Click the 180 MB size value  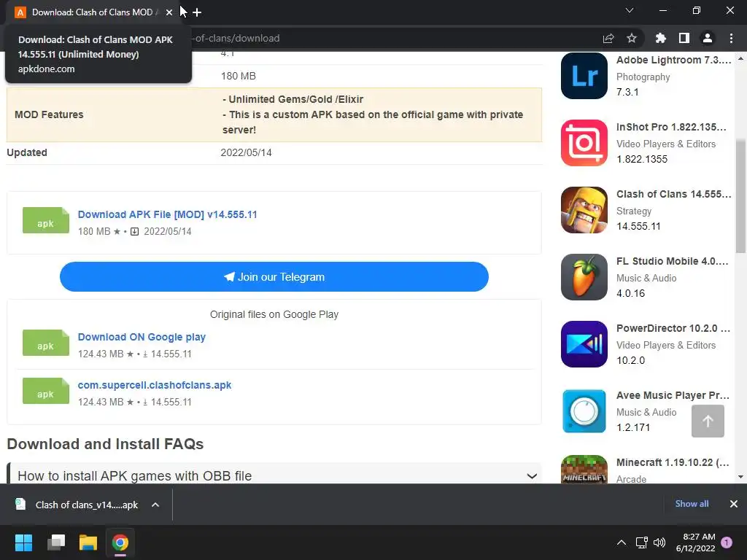(239, 76)
